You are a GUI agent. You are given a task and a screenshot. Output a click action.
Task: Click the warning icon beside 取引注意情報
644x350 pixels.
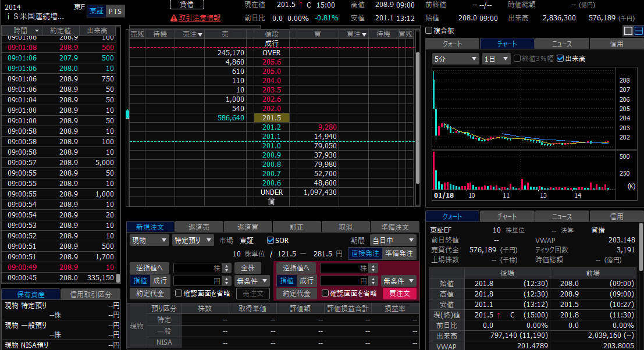pos(174,18)
